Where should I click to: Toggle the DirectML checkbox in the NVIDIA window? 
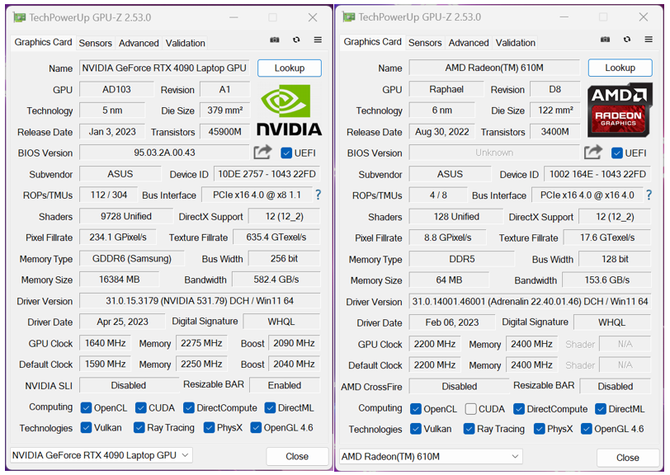[270, 408]
